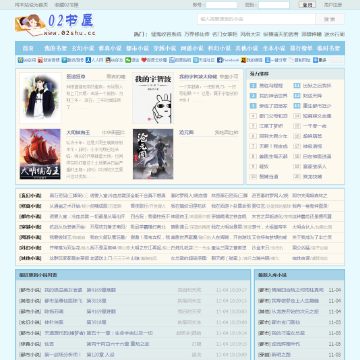Open the 大明镇海王 title link

click(x=78, y=132)
